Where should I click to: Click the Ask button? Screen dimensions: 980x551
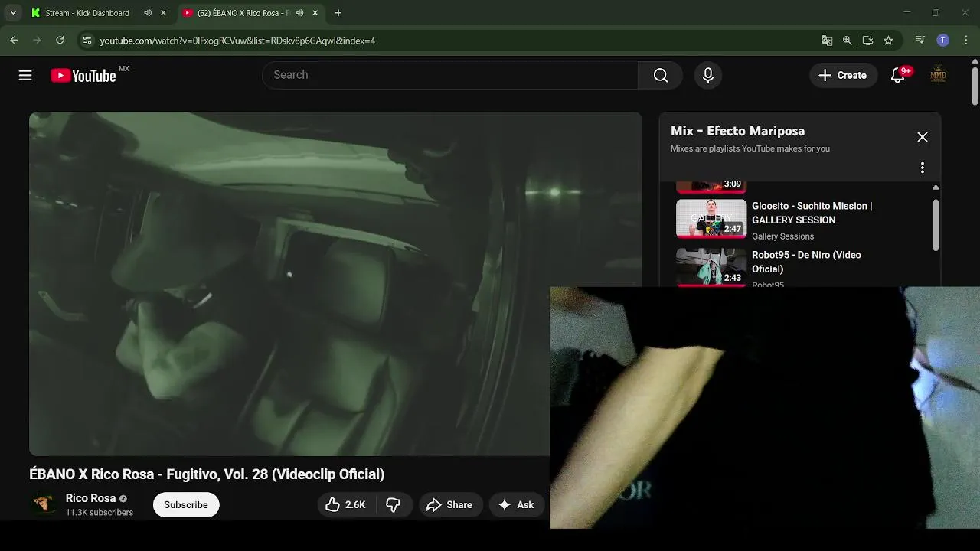click(x=517, y=504)
